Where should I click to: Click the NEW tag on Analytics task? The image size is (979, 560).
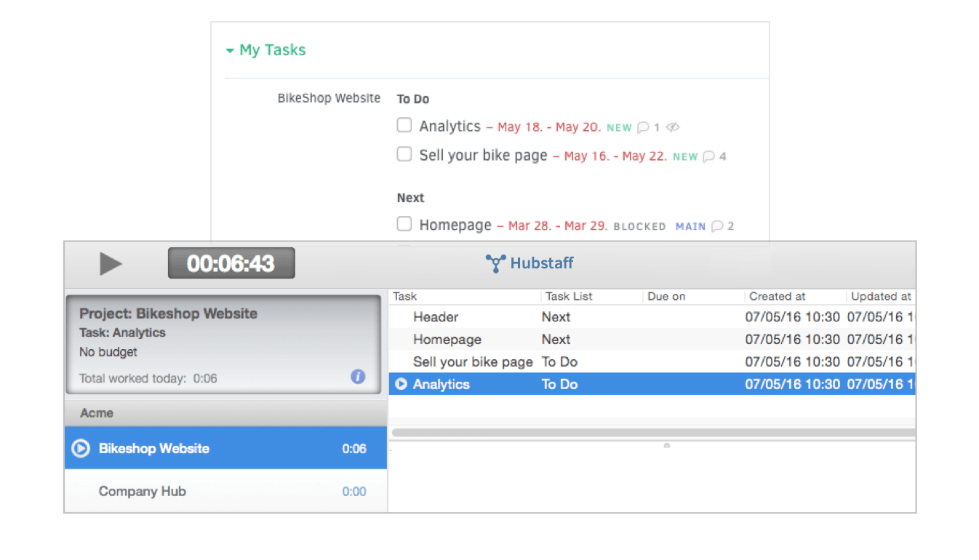[x=619, y=127]
